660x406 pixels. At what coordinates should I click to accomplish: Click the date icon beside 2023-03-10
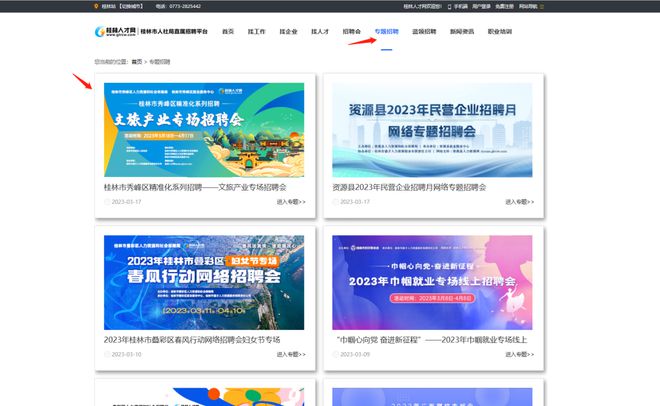[x=107, y=354]
